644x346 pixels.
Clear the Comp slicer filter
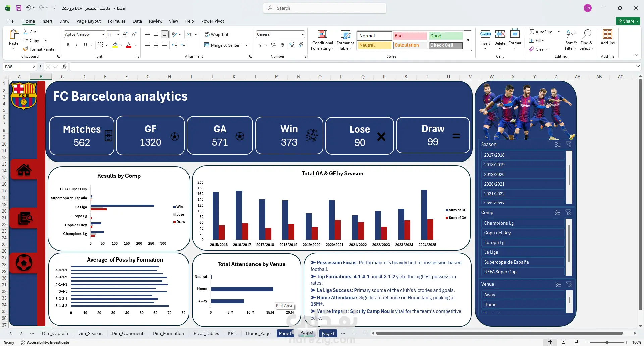[x=568, y=212]
